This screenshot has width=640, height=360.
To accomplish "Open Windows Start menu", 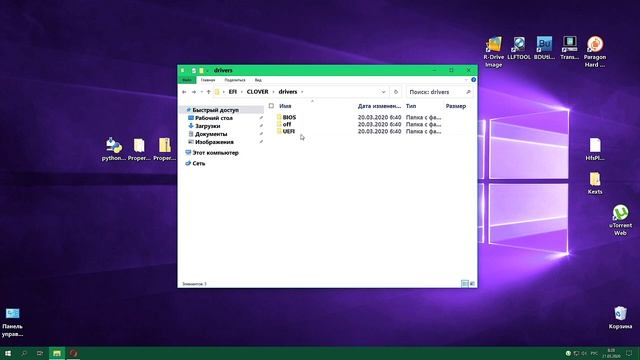I will pyautogui.click(x=8, y=353).
